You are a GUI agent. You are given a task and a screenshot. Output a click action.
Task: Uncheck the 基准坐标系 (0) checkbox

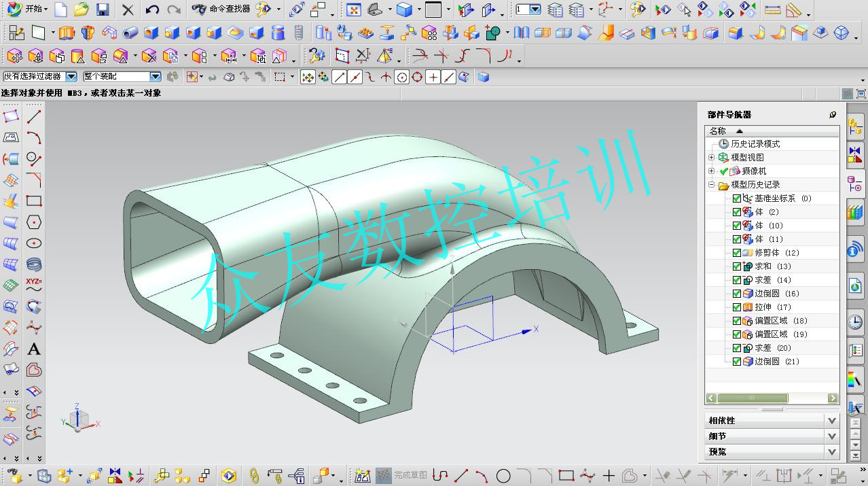click(737, 198)
